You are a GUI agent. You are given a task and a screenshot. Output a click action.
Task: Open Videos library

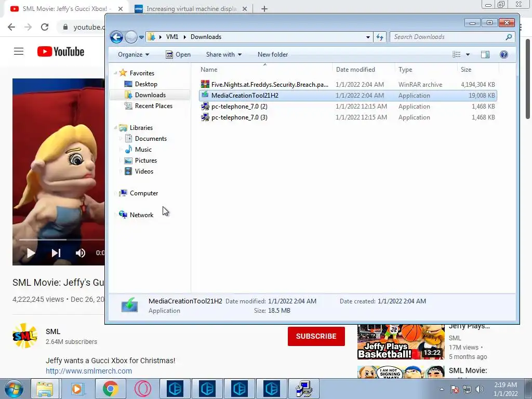tap(144, 171)
